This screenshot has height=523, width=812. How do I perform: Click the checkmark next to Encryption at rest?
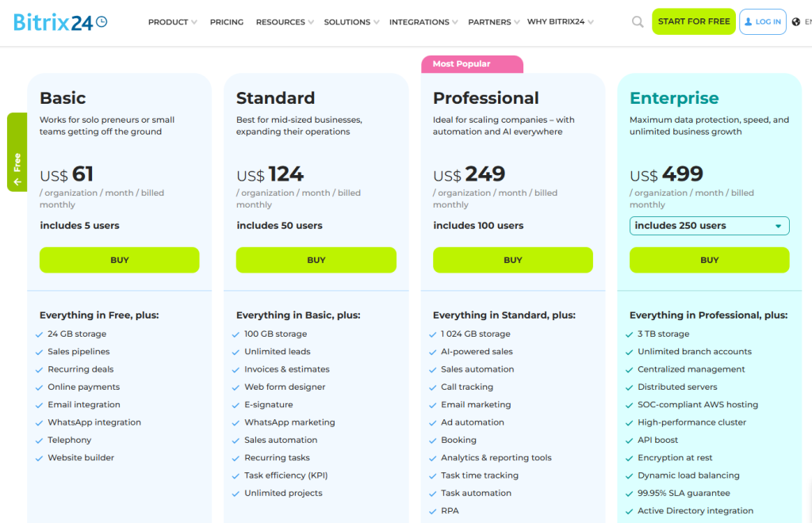tap(630, 458)
